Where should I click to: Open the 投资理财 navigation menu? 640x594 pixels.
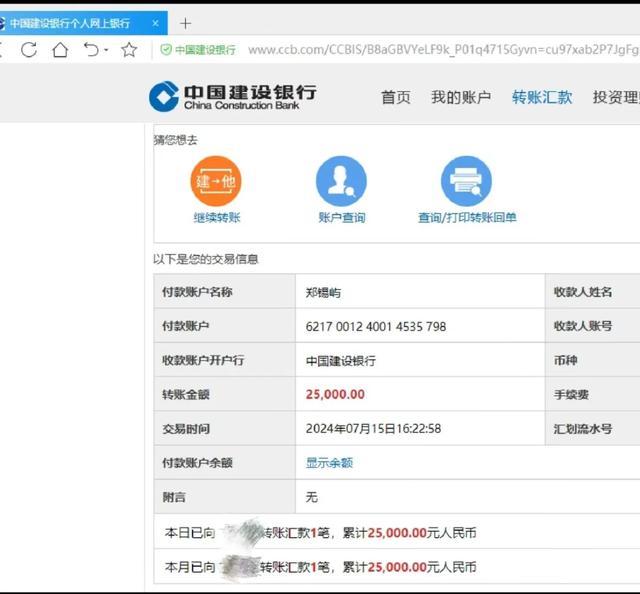pyautogui.click(x=615, y=97)
